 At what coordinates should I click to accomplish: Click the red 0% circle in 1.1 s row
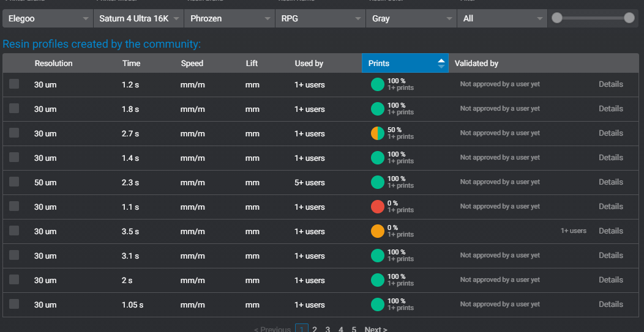378,207
